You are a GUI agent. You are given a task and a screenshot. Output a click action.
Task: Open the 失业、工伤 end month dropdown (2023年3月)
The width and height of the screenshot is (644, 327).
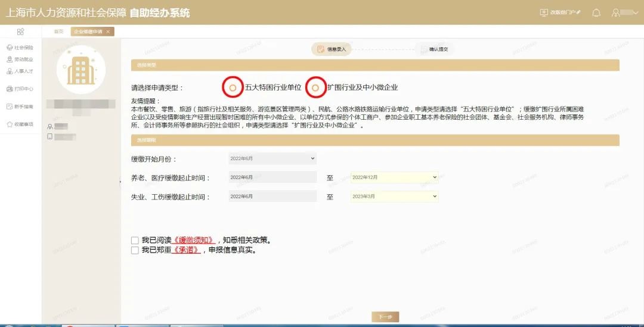[x=394, y=196]
